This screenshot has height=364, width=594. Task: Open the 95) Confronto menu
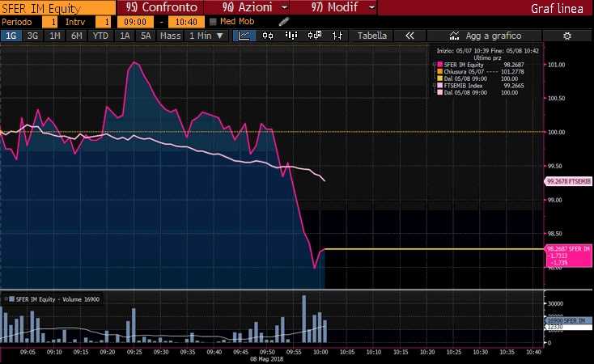point(160,7)
